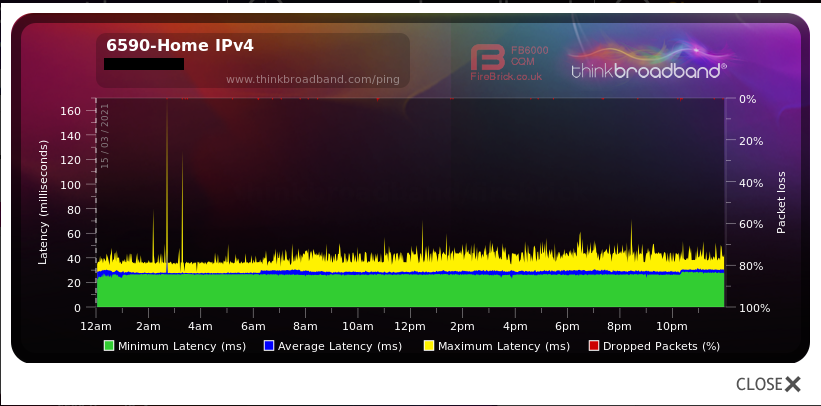Click the 60% packet loss axis value
Screen dimensions: 821x406
tap(751, 224)
